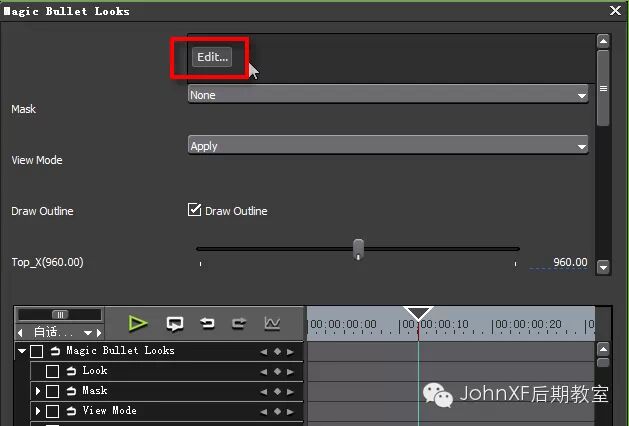Expand the Mask tree row
629x426 pixels.
pyautogui.click(x=38, y=391)
